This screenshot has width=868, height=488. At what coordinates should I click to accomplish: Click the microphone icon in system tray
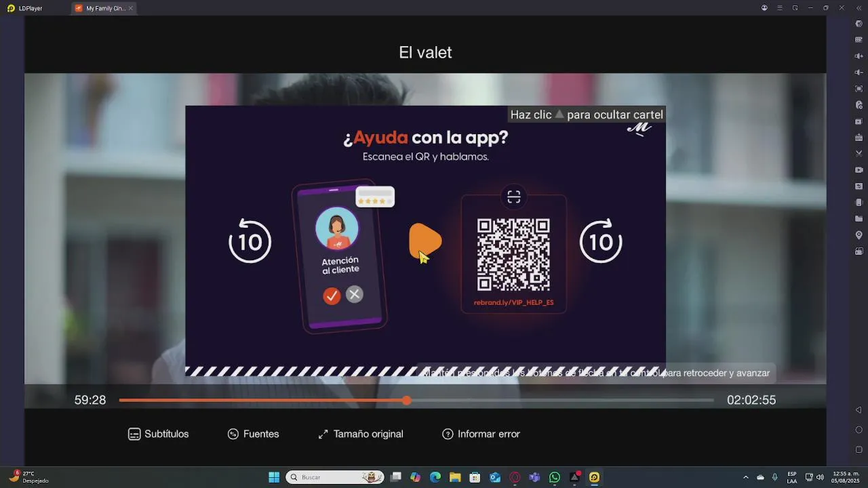coord(774,477)
